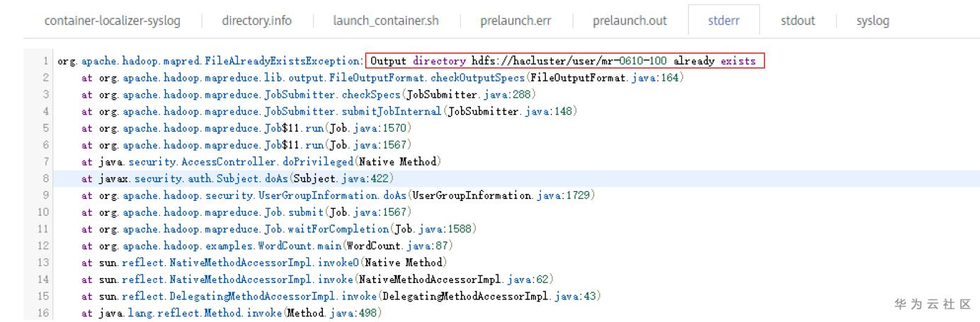
Task: Click the NativeMethodAccessorImpl.java:62 line
Action: coord(317,280)
